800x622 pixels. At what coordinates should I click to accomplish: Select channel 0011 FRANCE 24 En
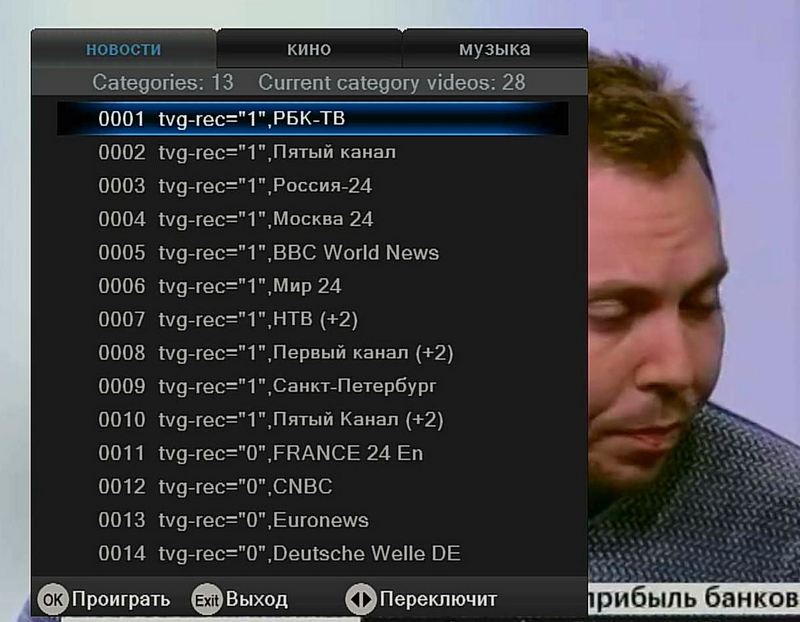pyautogui.click(x=313, y=453)
